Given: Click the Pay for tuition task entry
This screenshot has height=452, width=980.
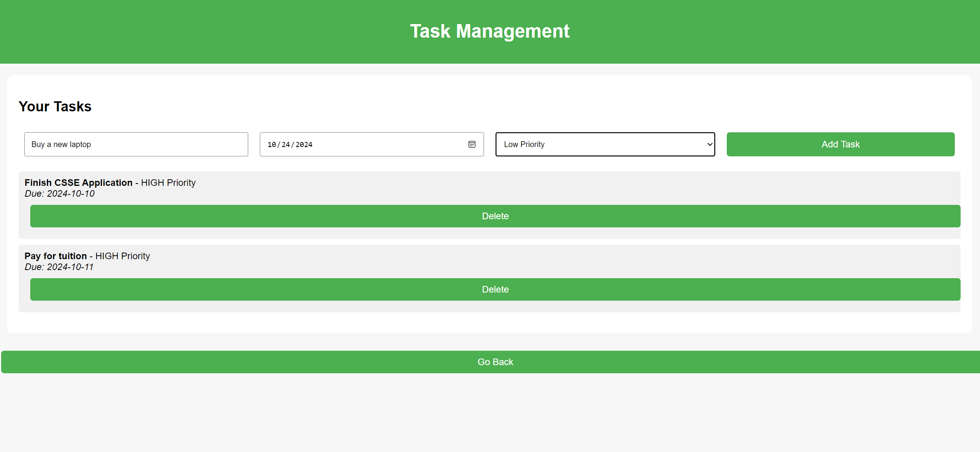Looking at the screenshot, I should 55,256.
